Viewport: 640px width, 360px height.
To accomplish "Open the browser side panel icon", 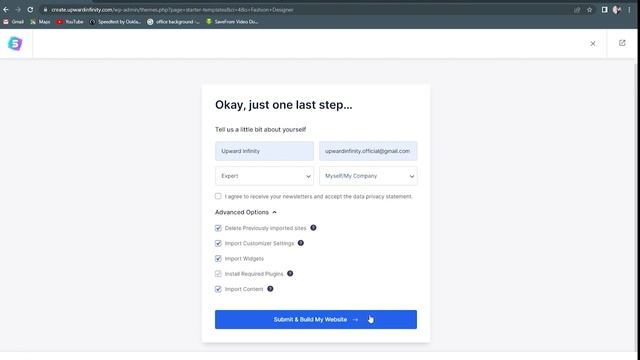I will 604,10.
